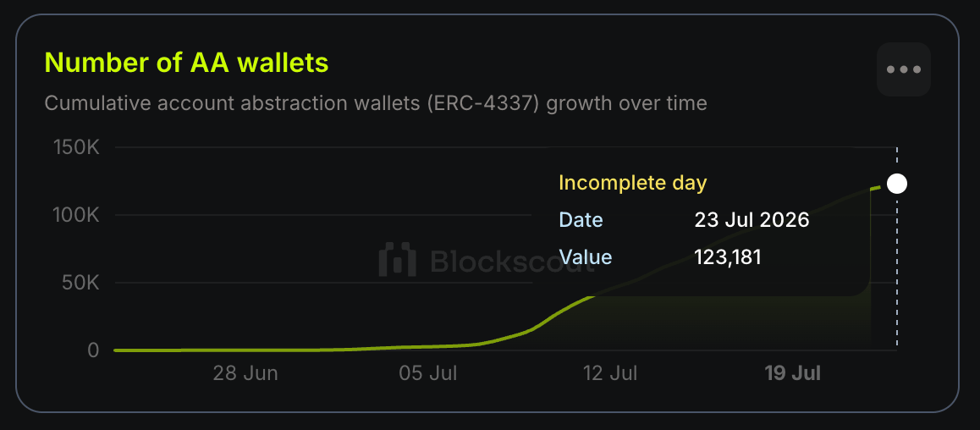Click the "Incomplete day" tooltip heading
This screenshot has width=980, height=430.
click(x=632, y=183)
